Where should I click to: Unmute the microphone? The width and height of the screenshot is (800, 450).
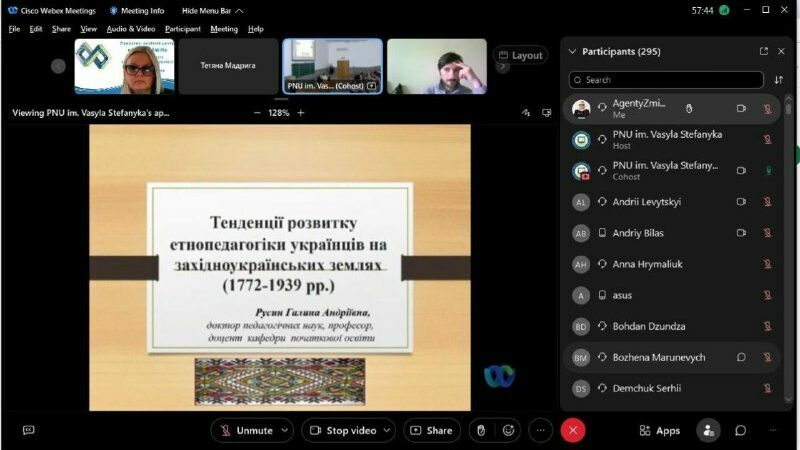(x=244, y=430)
